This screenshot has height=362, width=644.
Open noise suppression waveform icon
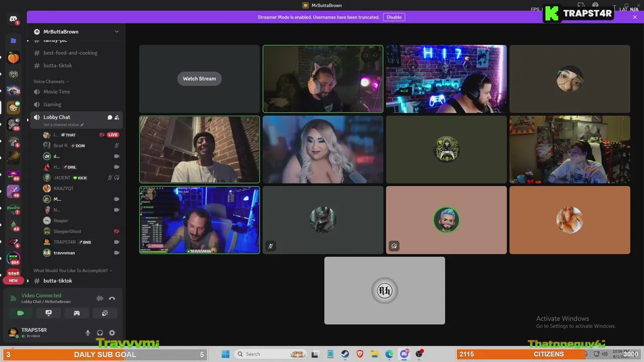coord(100,299)
